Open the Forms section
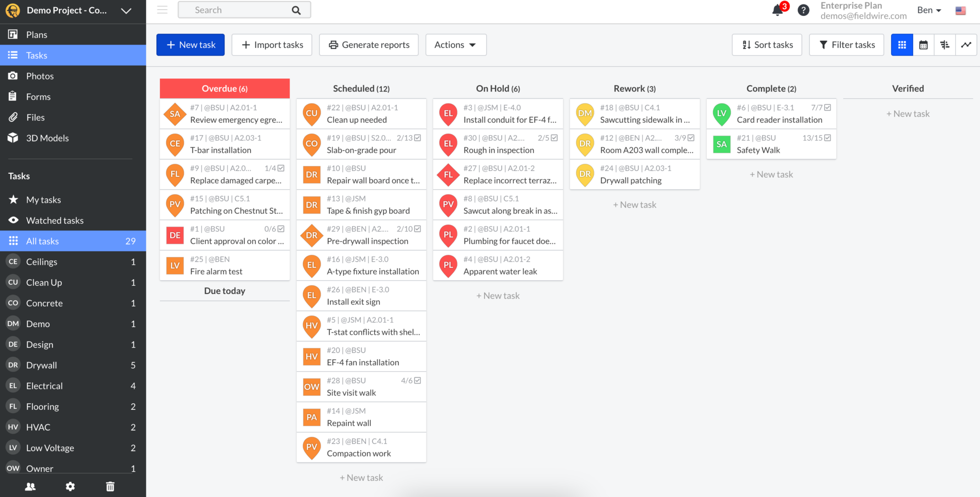 click(38, 96)
